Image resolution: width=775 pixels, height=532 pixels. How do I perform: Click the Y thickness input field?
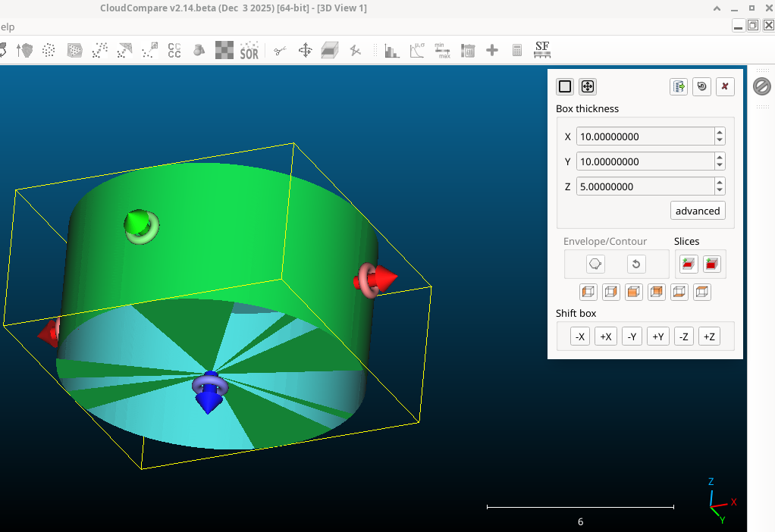[645, 161]
